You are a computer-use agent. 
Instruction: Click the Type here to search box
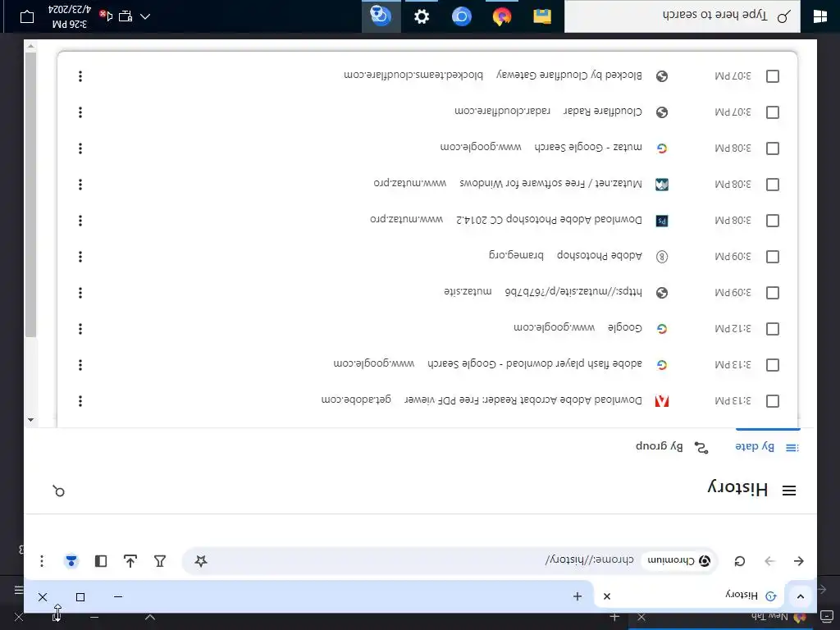pyautogui.click(x=682, y=16)
